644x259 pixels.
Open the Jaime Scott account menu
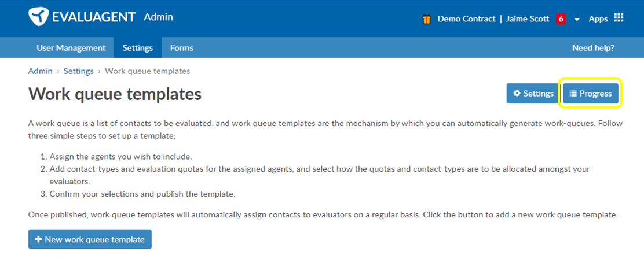(x=528, y=19)
